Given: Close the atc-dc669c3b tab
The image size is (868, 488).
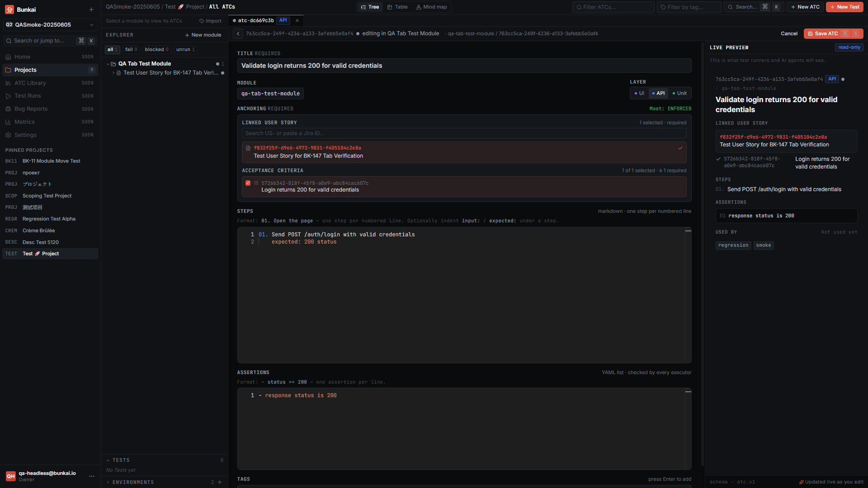Looking at the screenshot, I should click(x=297, y=21).
